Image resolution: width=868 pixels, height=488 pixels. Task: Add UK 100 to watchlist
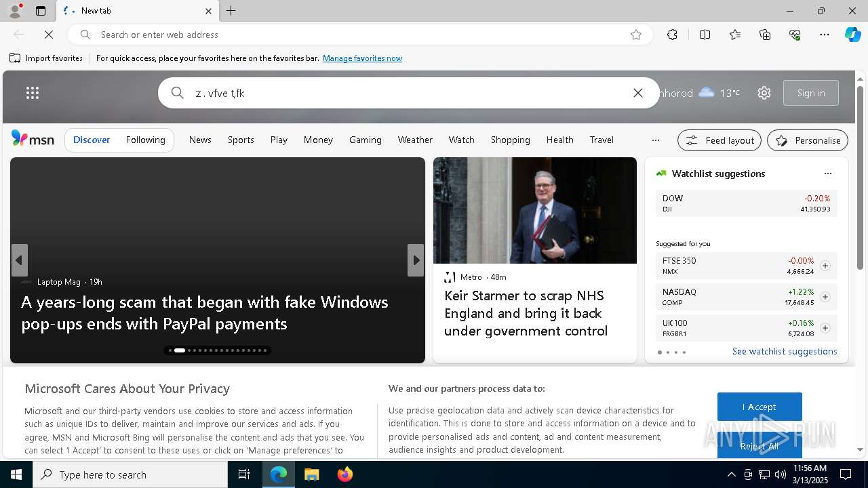[825, 328]
